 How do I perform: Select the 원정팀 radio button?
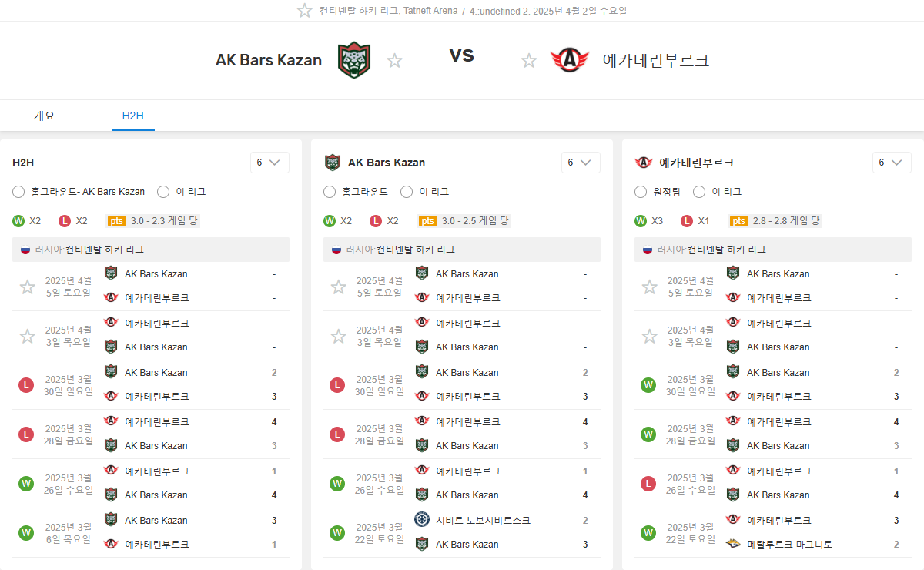[x=641, y=192]
